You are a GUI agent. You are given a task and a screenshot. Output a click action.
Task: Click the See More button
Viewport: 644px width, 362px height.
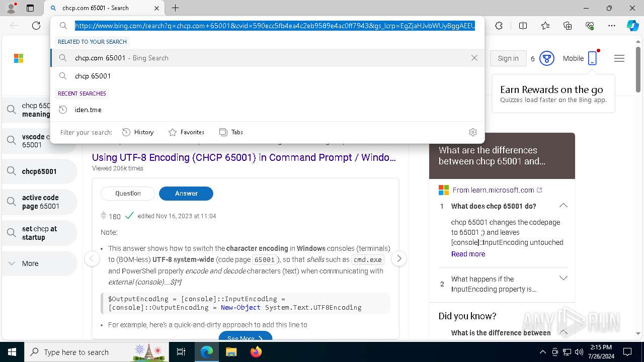(246, 337)
